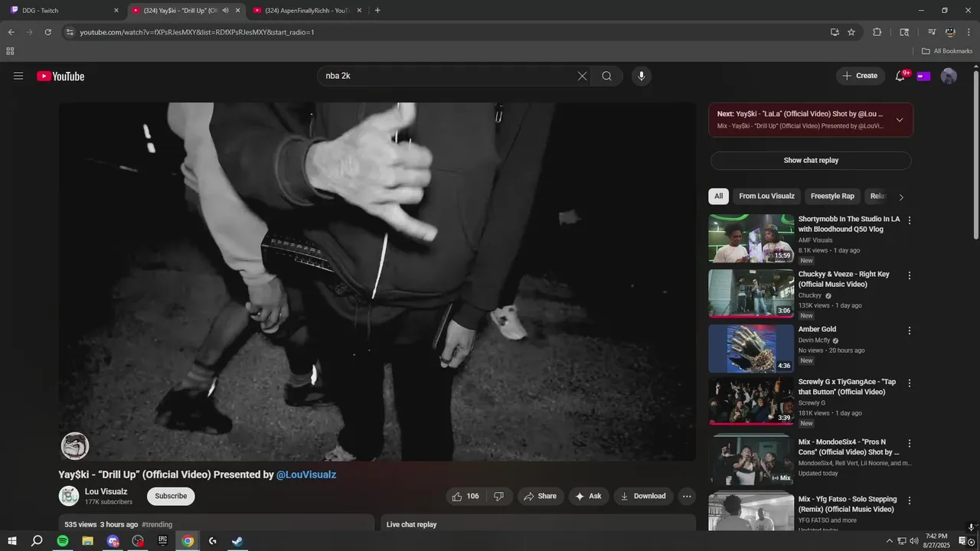Open Chrome profile avatar in toolbar
The image size is (980, 551).
click(950, 32)
